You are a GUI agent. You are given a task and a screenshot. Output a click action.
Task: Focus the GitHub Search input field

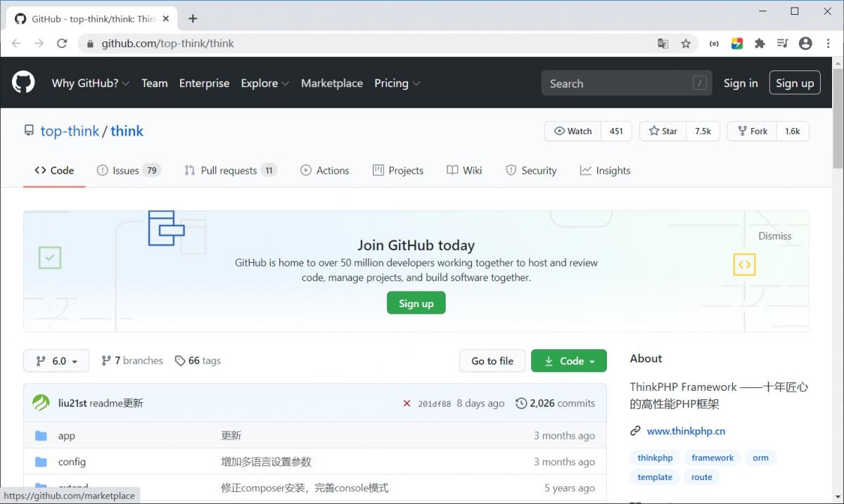click(x=627, y=83)
